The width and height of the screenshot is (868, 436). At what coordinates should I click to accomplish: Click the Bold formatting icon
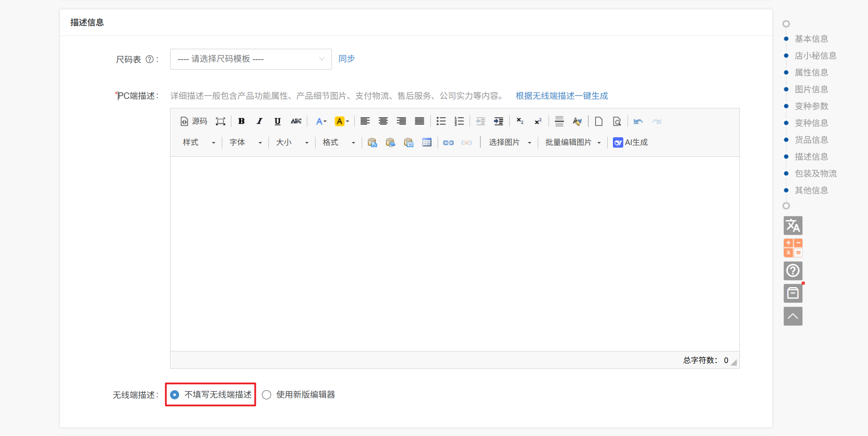pos(241,121)
